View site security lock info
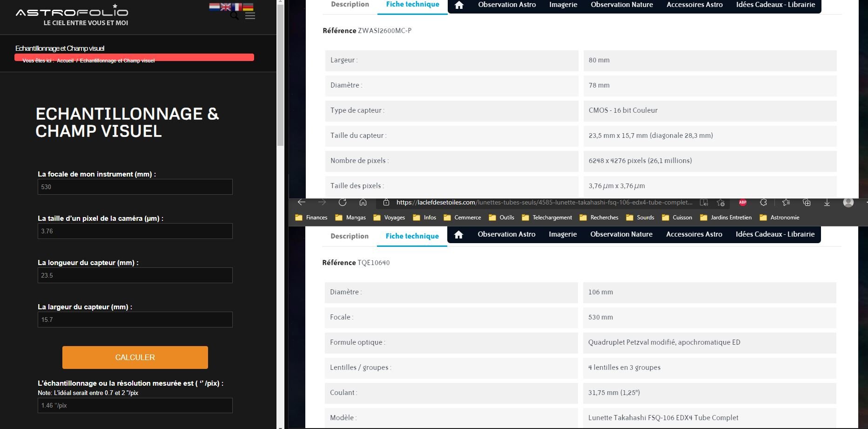The height and width of the screenshot is (429, 868). 386,202
